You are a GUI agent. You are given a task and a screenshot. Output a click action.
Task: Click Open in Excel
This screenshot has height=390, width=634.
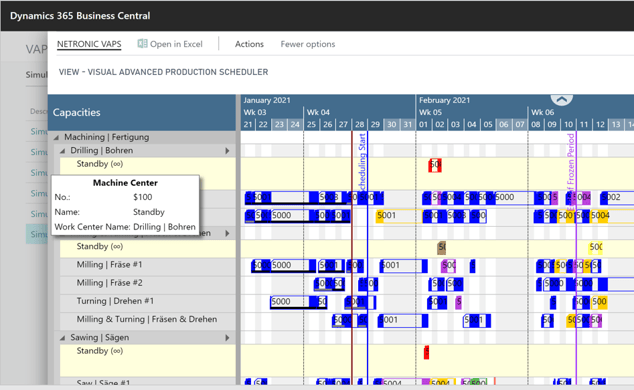[176, 44]
